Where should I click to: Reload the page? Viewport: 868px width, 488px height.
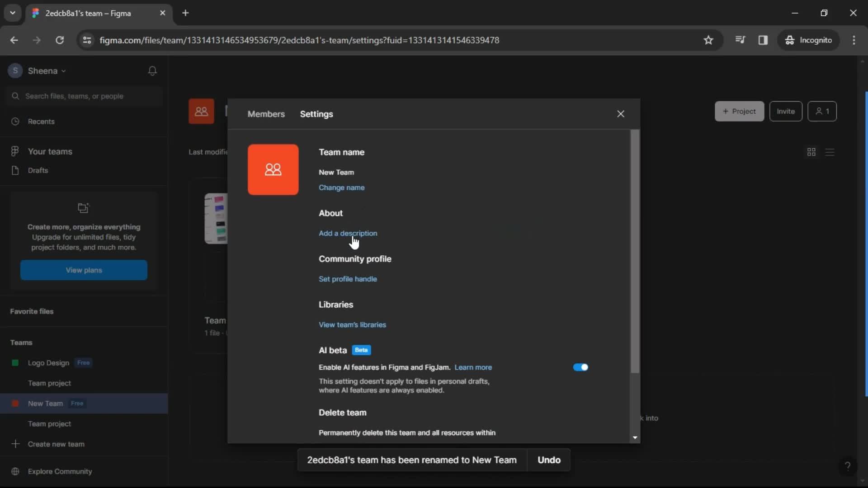click(x=59, y=40)
